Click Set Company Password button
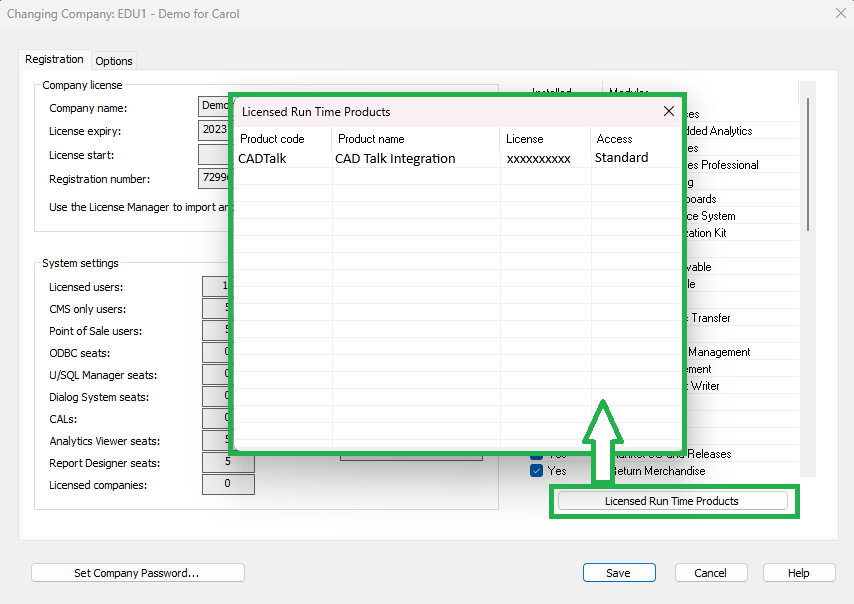854x604 pixels. point(137,573)
